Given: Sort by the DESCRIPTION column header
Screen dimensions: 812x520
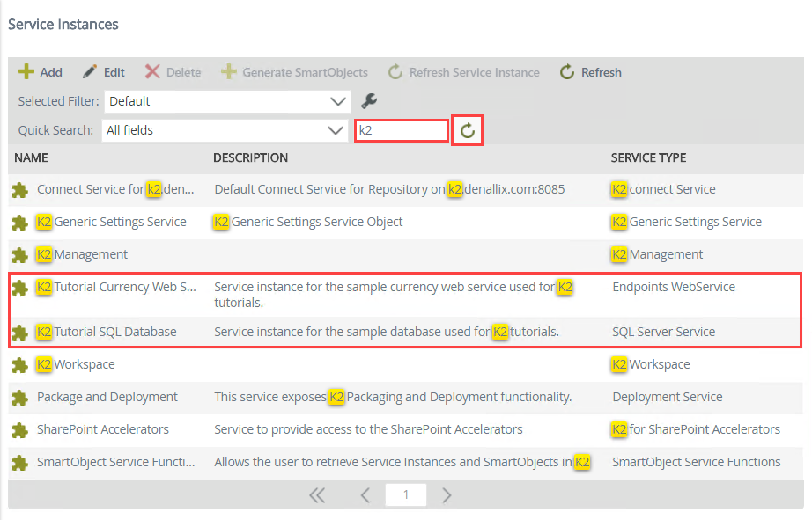Looking at the screenshot, I should coord(251,157).
